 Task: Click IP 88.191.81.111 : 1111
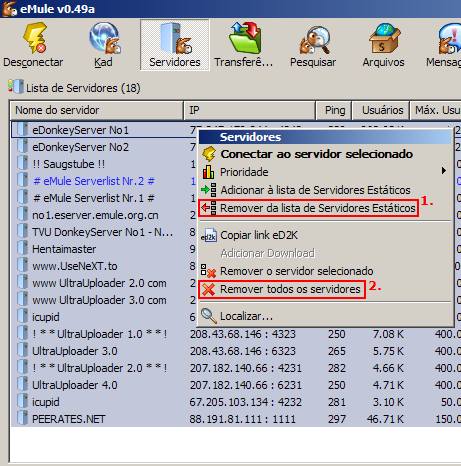(x=242, y=419)
